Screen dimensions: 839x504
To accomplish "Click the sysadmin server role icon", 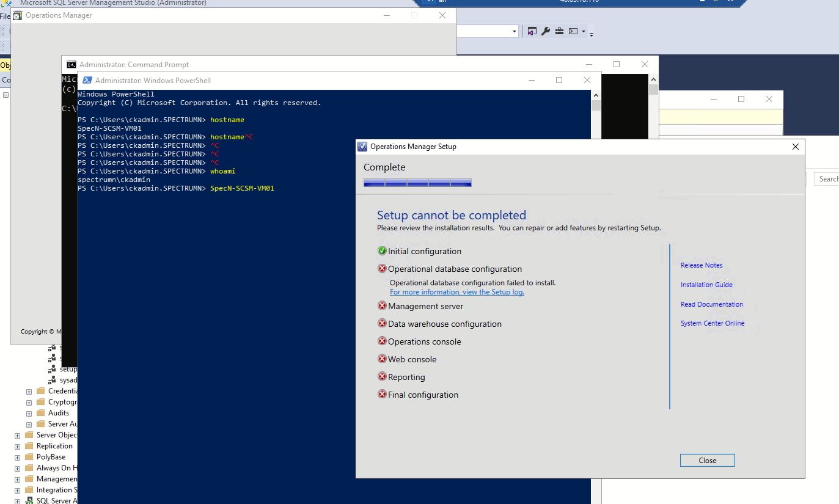I will point(52,380).
